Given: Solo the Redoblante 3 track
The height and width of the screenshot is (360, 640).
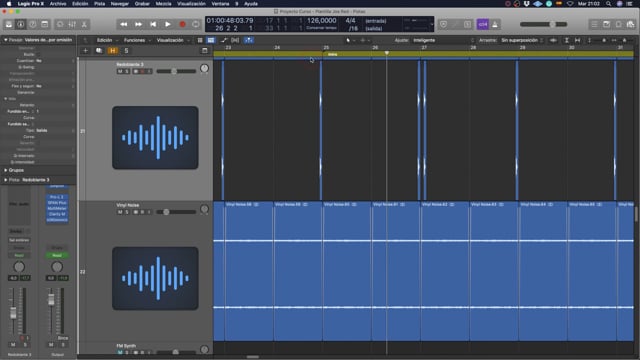Looking at the screenshot, I should [x=127, y=71].
